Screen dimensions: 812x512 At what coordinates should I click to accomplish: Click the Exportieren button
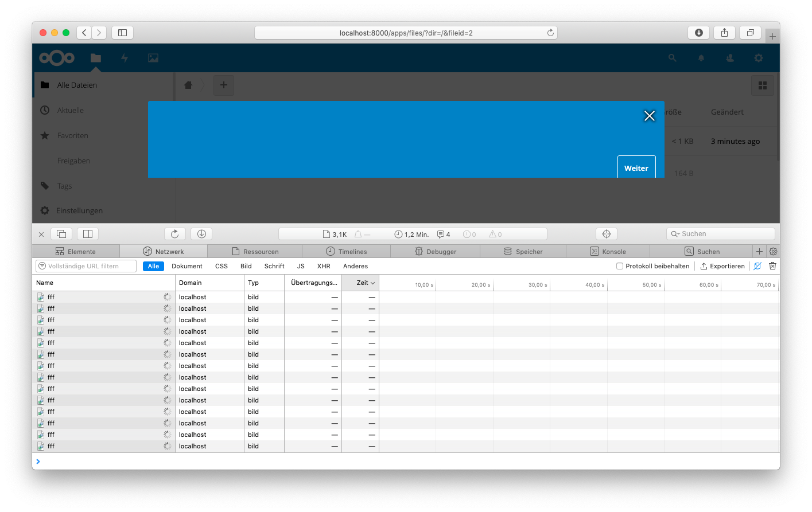(x=722, y=266)
